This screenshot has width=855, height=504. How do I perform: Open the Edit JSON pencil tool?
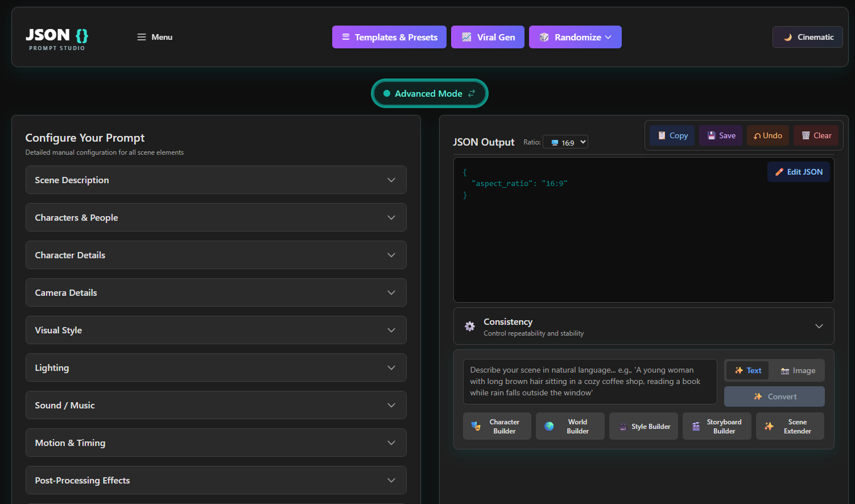799,171
